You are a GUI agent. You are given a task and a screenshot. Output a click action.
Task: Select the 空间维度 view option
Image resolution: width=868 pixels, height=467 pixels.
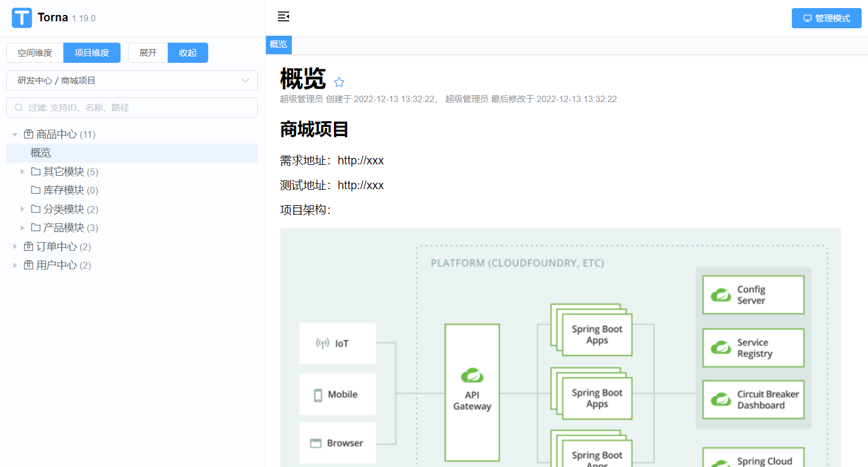click(35, 52)
